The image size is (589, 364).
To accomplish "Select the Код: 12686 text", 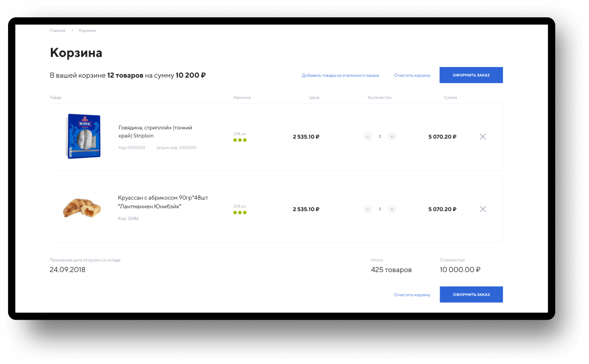I will point(128,218).
